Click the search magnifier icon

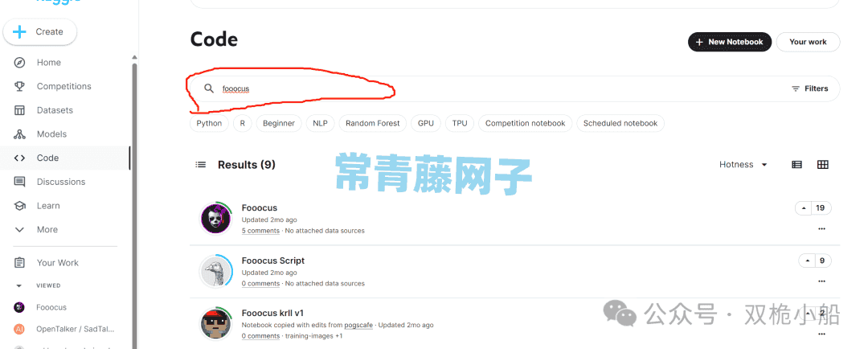(209, 88)
